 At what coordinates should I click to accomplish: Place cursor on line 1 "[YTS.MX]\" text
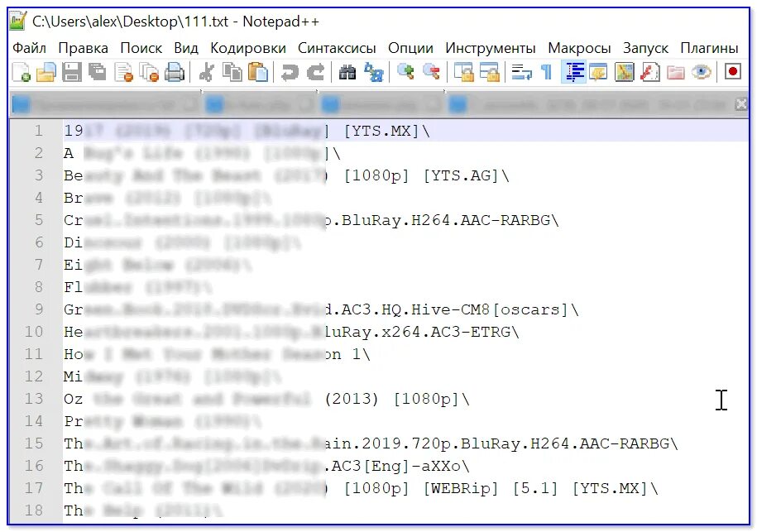coord(386,131)
